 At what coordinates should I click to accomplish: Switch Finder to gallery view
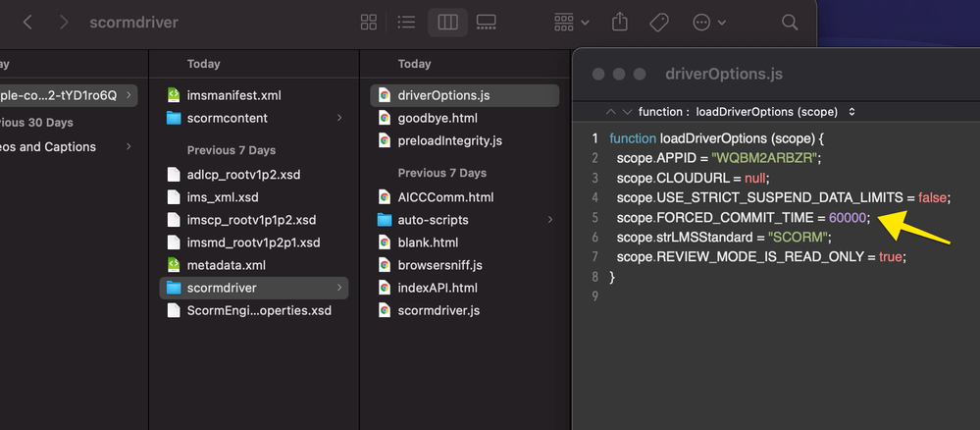point(487,22)
